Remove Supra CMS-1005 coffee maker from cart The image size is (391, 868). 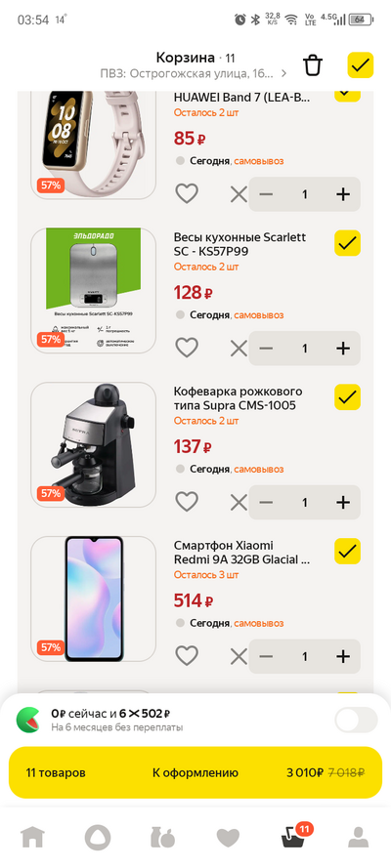pos(239,502)
